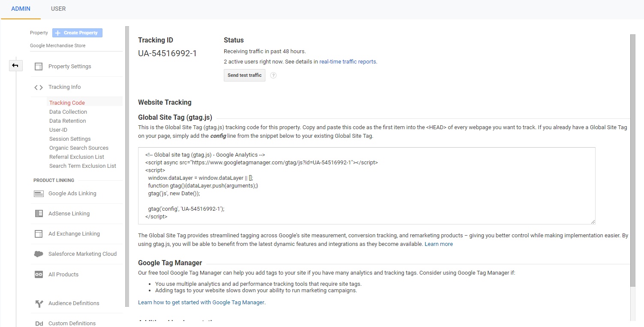644x327 pixels.
Task: Click the help question mark beside Send test traffic
Action: pyautogui.click(x=273, y=76)
